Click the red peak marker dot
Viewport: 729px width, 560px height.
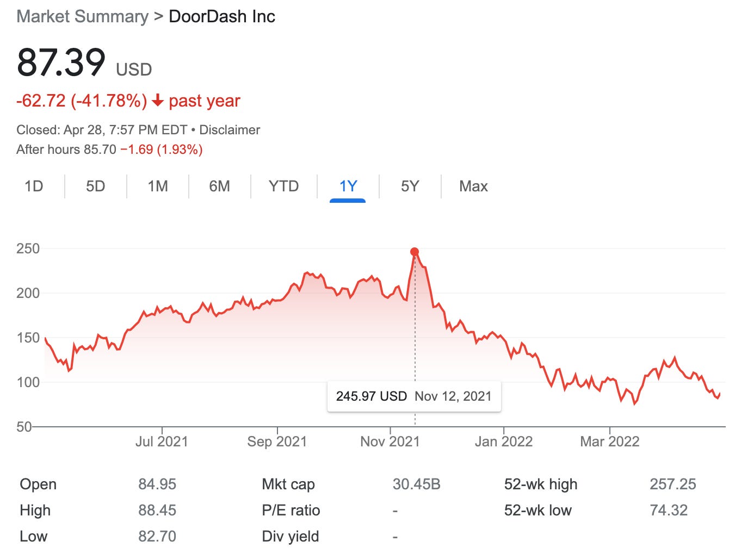(415, 252)
